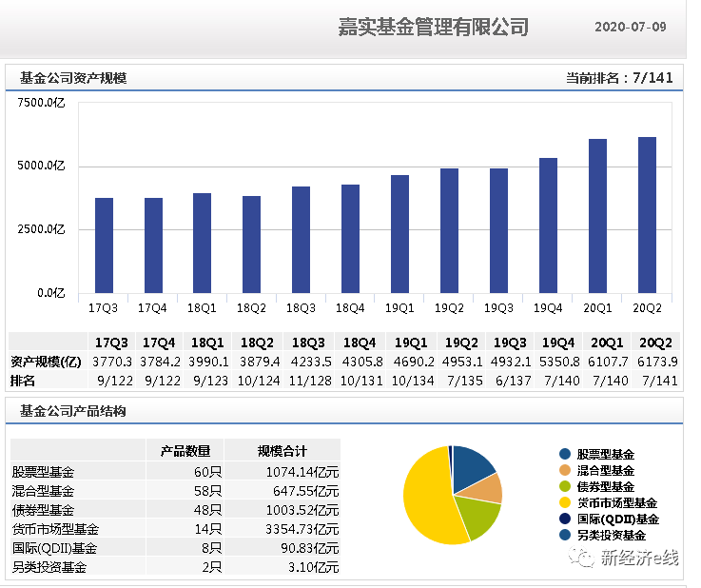Click the 货币市场型基金 table row label
Image resolution: width=701 pixels, height=588 pixels.
click(x=55, y=529)
